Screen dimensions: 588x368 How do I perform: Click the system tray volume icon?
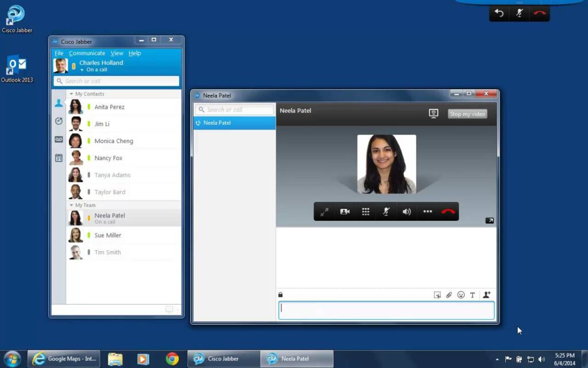(x=541, y=359)
